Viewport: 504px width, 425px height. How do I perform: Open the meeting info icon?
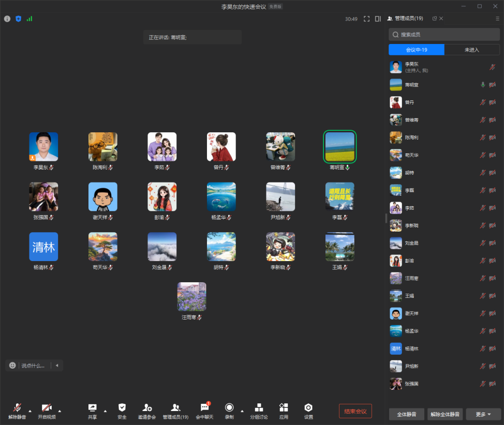(7, 19)
